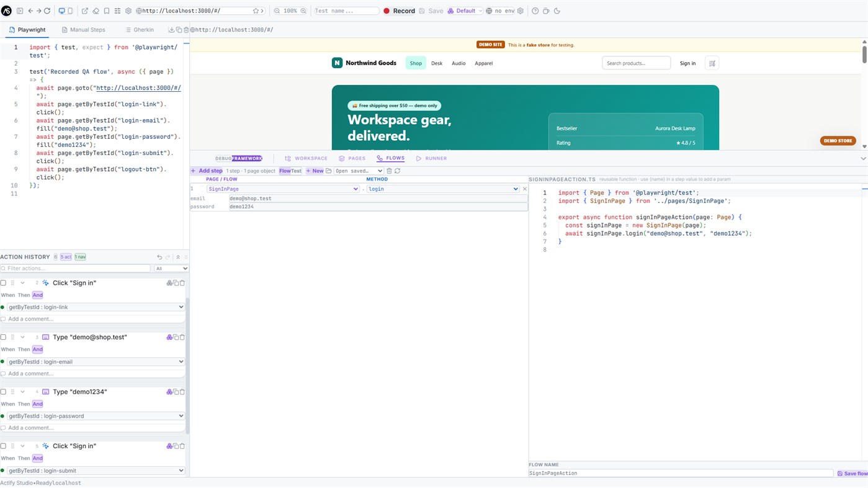Zoom in with the plus magnifier icon

(303, 11)
